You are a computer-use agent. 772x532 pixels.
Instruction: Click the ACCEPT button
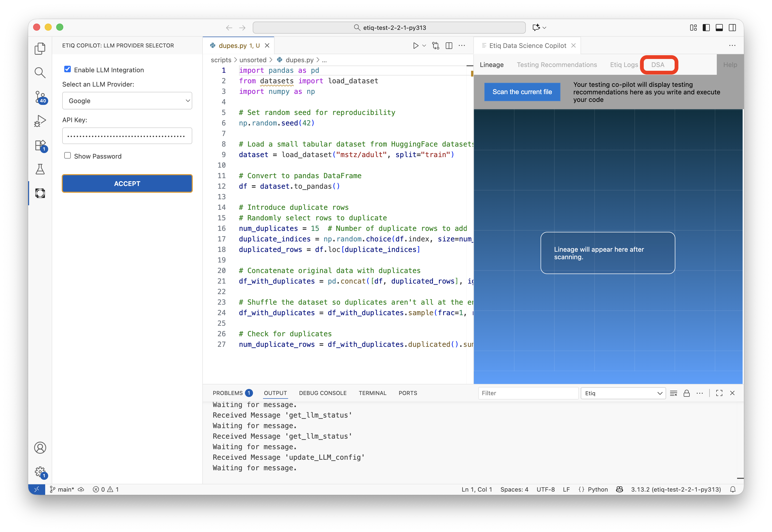point(127,184)
